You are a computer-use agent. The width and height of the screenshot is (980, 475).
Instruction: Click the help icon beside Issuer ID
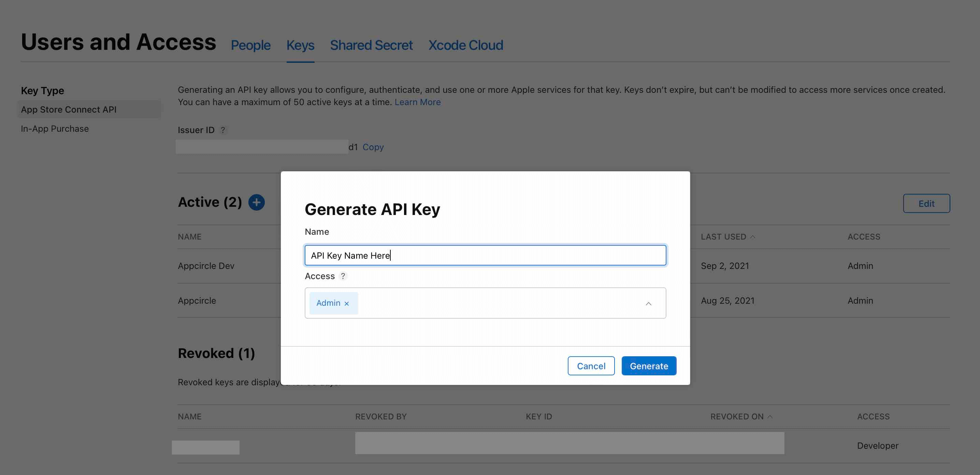point(223,130)
